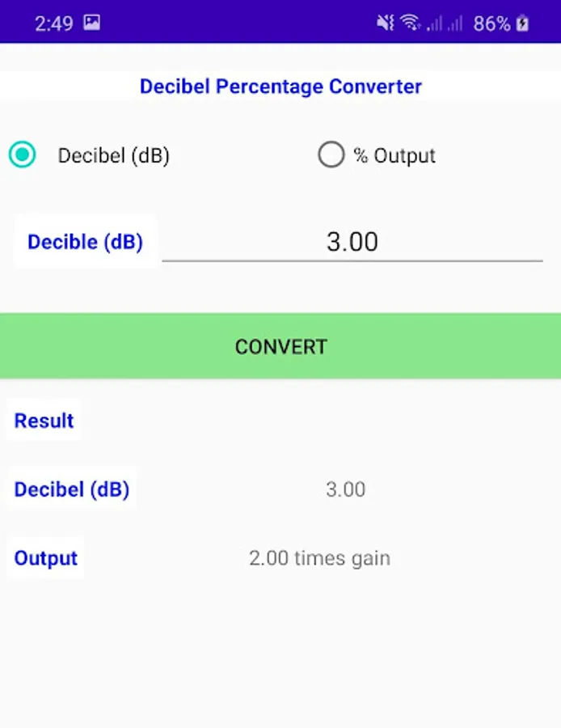Select the % Output radio button
This screenshot has width=561, height=728.
tap(331, 154)
